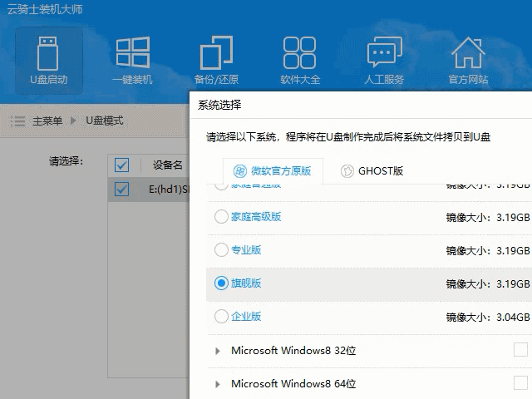Click the U盘模式 breadcrumb

tap(105, 121)
